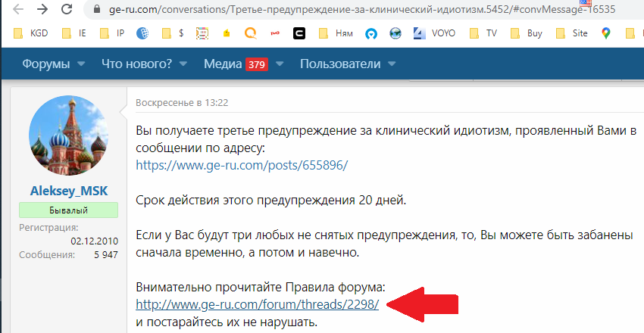Screen dimensions: 644x333
Task: Expand the Что нового? dropdown arrow
Action: (184, 65)
